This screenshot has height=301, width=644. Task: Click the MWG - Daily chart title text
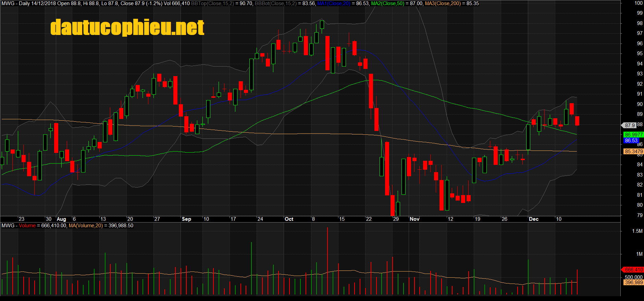tap(15, 3)
